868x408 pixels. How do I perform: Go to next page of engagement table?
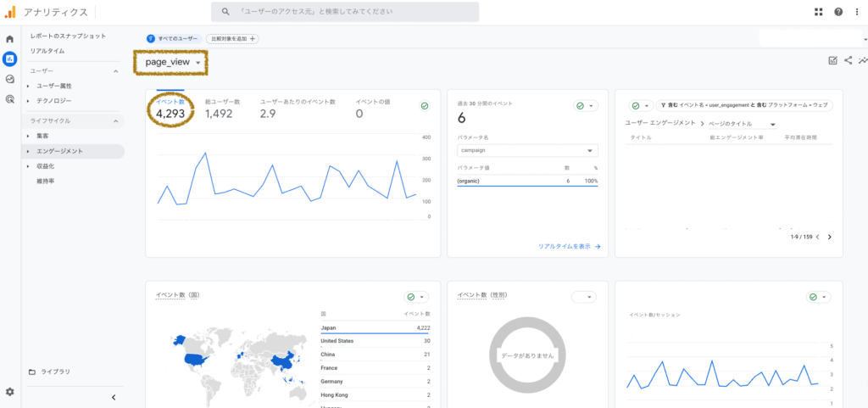pyautogui.click(x=829, y=237)
